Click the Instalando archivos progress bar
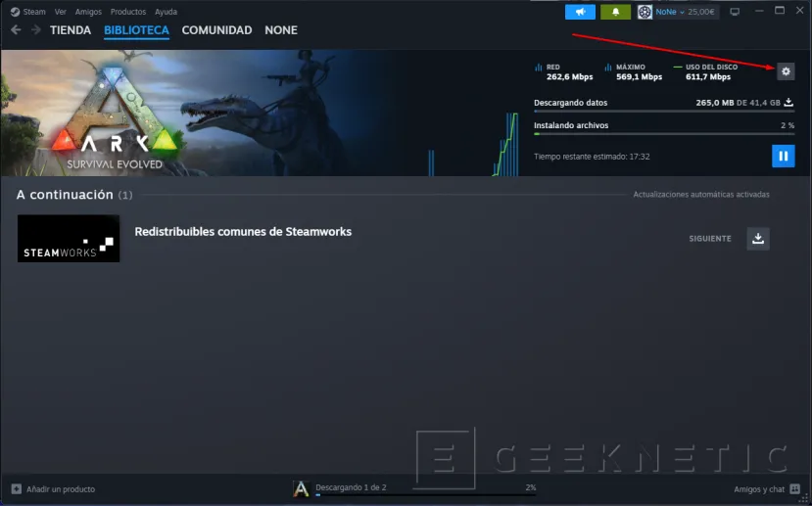812x506 pixels. (664, 134)
